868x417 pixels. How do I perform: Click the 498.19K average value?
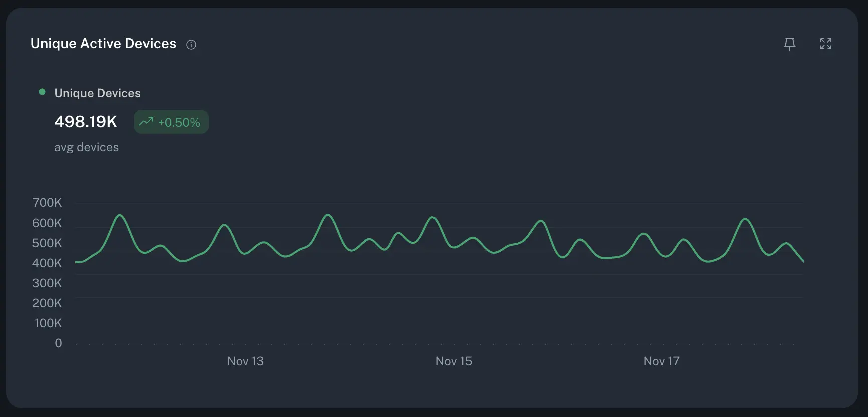(85, 121)
